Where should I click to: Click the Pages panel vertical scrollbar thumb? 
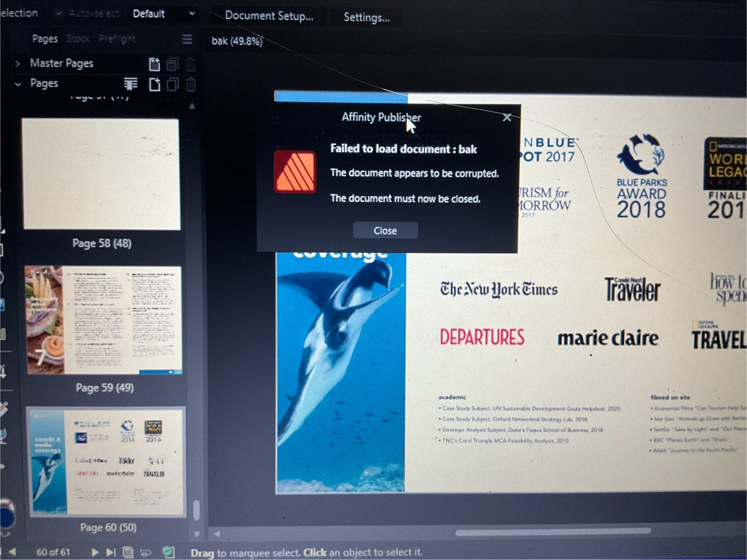point(196,510)
